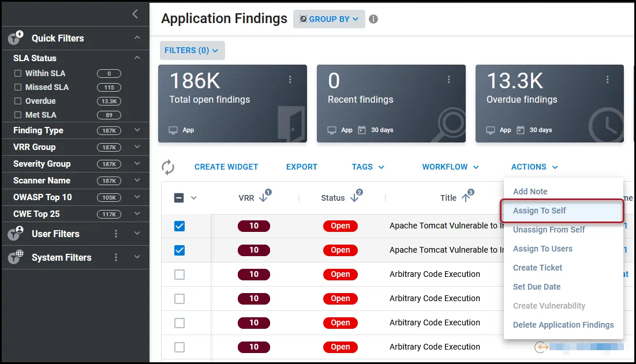Toggle the Within SLA filter checkbox
636x364 pixels.
18,73
